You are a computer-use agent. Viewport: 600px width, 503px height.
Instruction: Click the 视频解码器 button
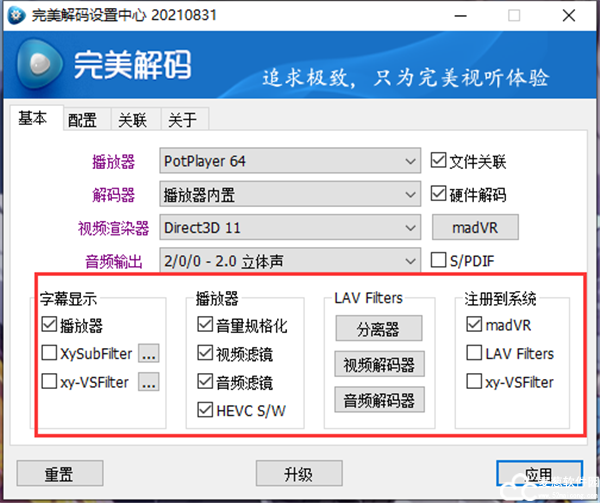click(x=379, y=364)
